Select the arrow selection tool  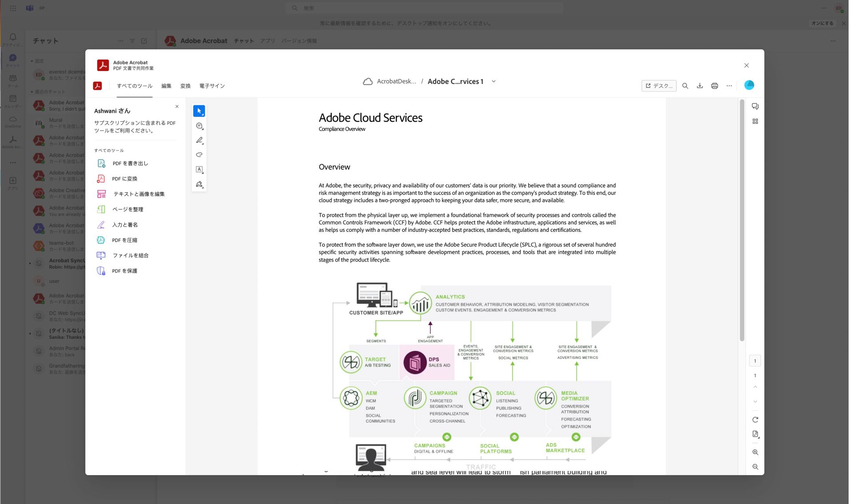pos(199,111)
